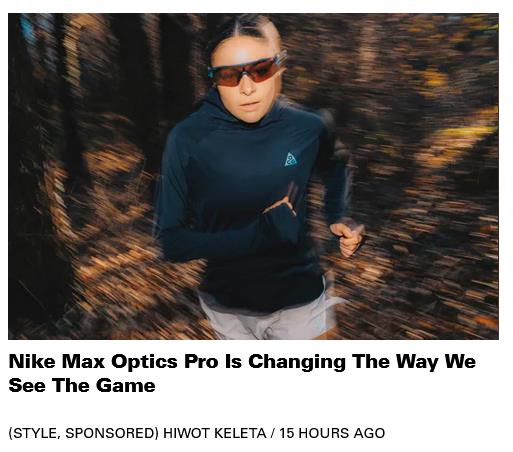
Task: Click the runner's clenched fist
Action: click(347, 237)
